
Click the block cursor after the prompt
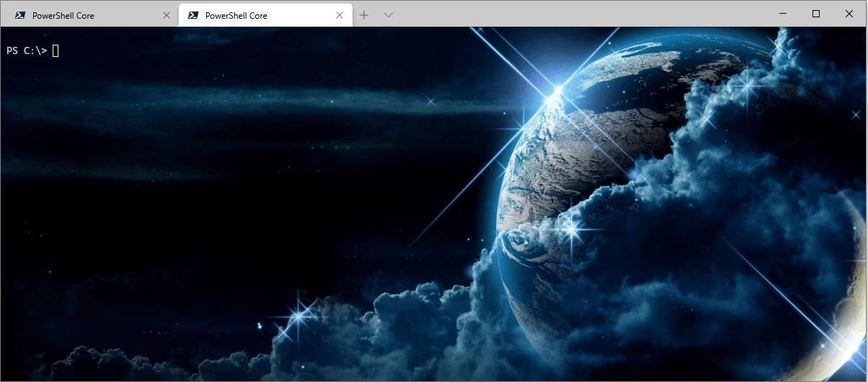pyautogui.click(x=56, y=51)
